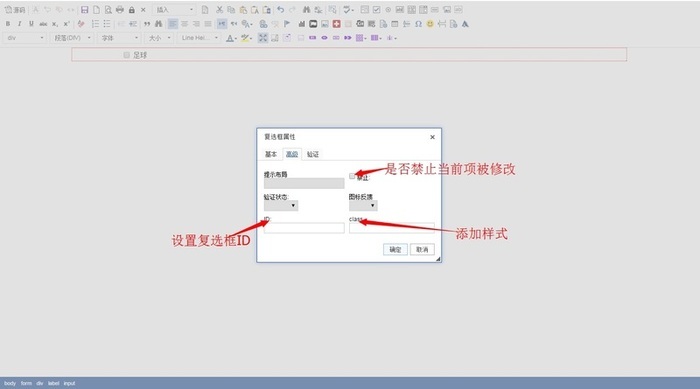Switch to the 验证 tab
This screenshot has height=389, width=700.
313,154
